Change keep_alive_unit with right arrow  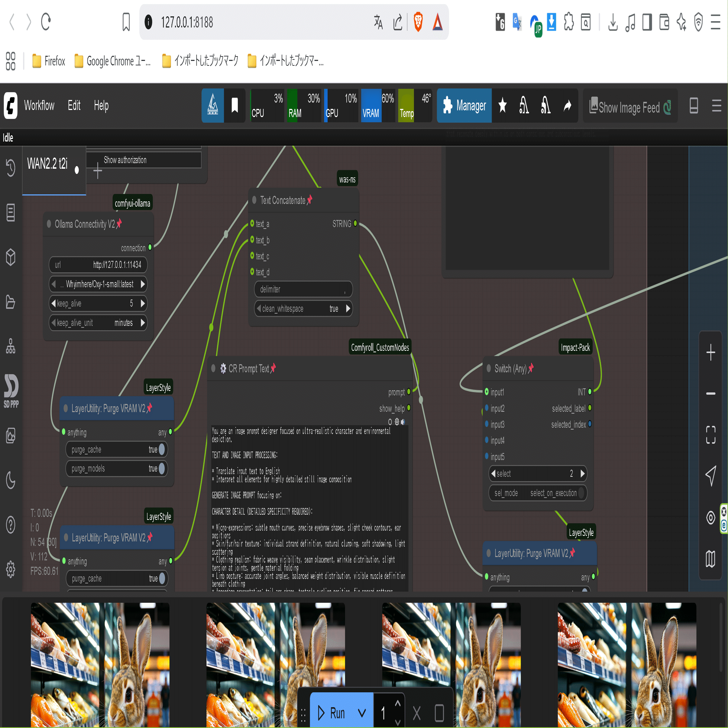click(143, 323)
